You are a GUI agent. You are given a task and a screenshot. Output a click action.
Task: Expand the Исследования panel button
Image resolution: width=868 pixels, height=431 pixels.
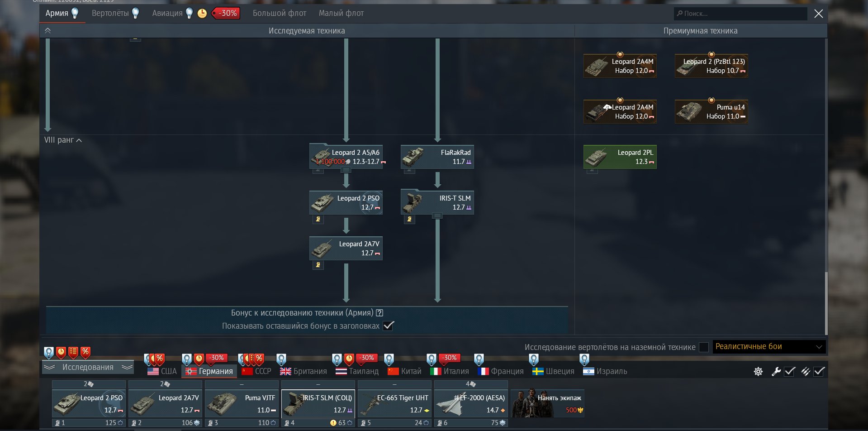pos(88,367)
